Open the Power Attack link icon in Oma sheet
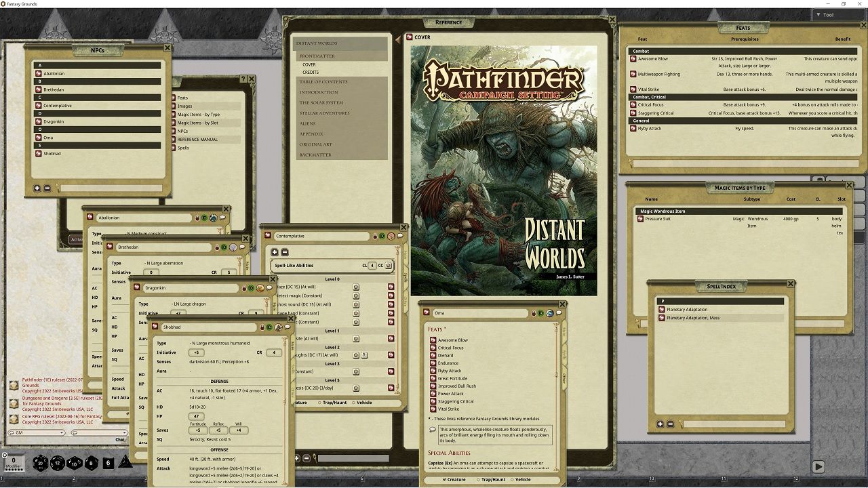This screenshot has width=868, height=488. click(x=433, y=394)
